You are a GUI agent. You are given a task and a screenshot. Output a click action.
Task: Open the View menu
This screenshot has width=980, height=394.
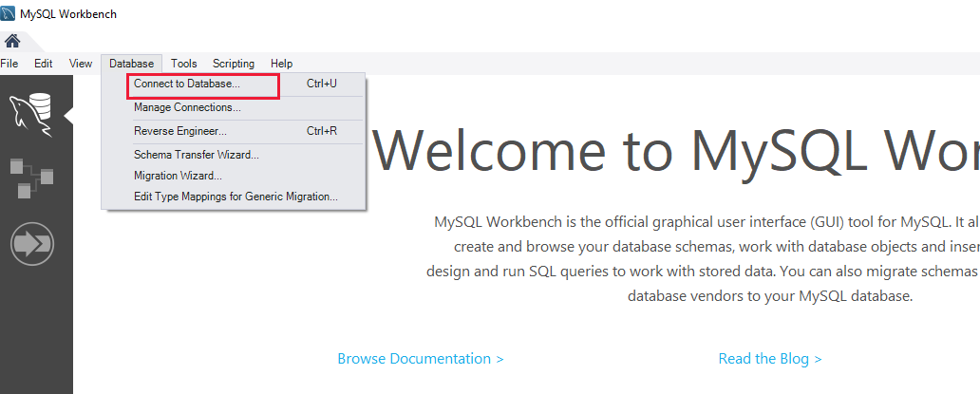(x=81, y=64)
